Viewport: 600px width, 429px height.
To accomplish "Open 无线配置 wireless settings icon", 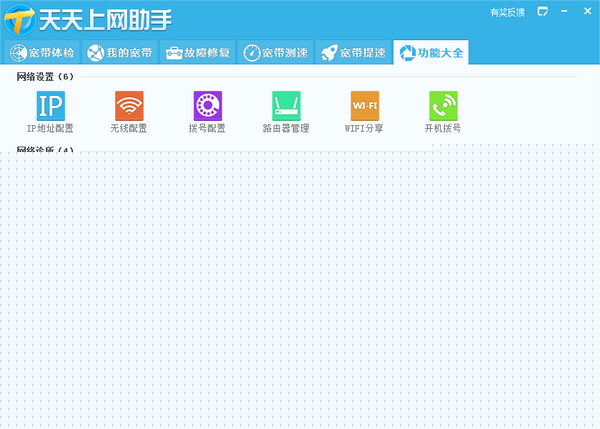I will tap(129, 106).
